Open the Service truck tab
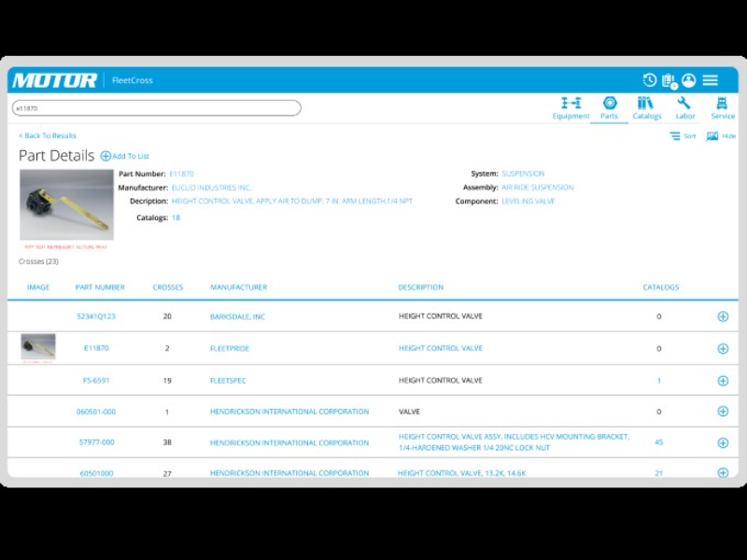The height and width of the screenshot is (560, 747). click(722, 108)
